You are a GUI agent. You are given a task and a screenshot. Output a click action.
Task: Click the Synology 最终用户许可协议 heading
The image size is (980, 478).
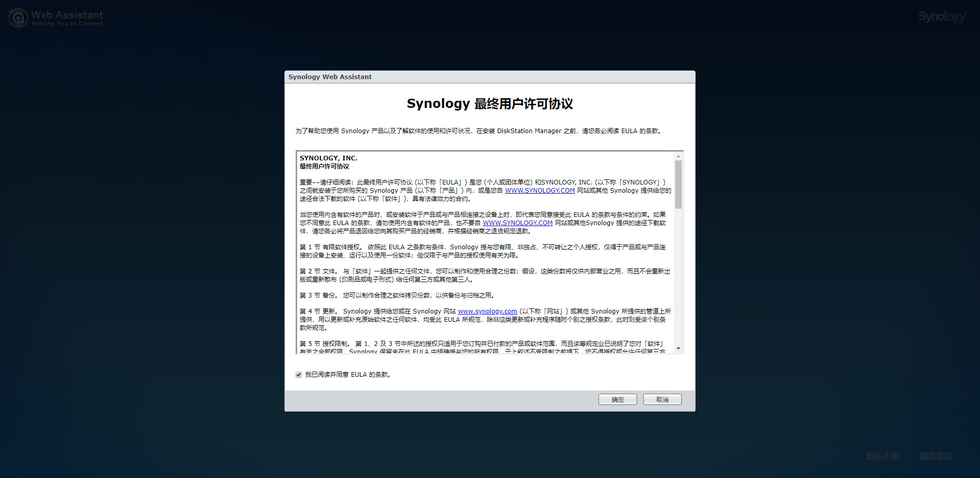(x=490, y=103)
